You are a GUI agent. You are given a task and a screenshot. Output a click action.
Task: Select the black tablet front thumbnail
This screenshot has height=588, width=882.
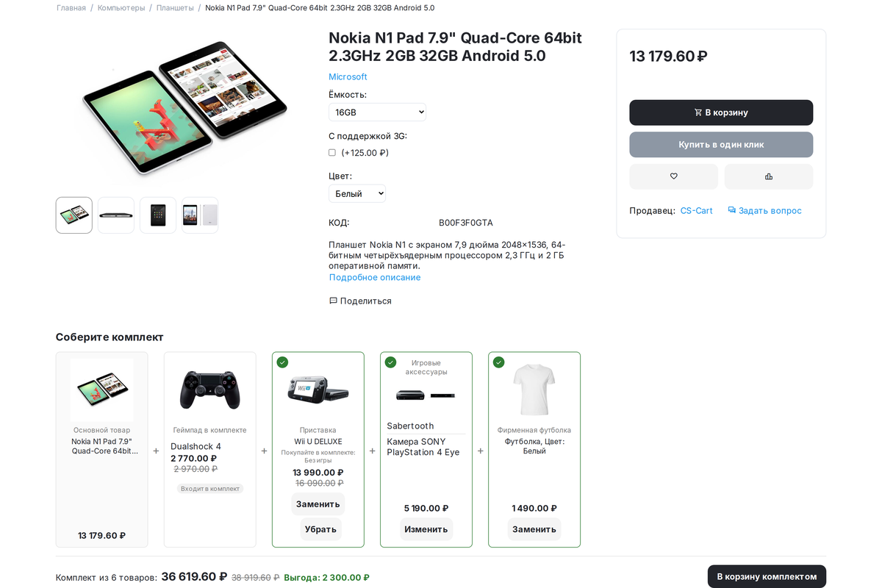[x=158, y=215]
